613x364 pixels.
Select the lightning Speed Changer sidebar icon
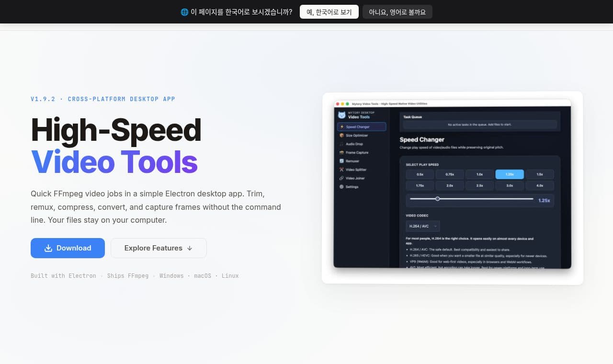(x=341, y=127)
